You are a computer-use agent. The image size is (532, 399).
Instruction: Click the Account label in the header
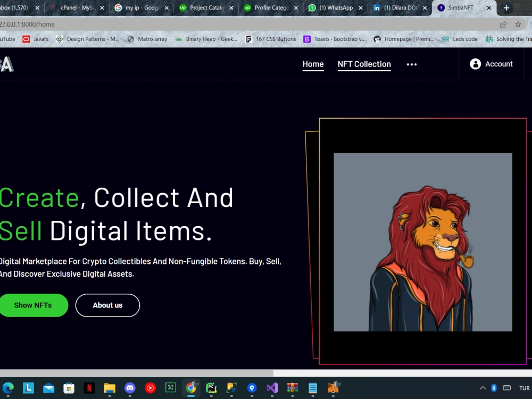click(499, 64)
